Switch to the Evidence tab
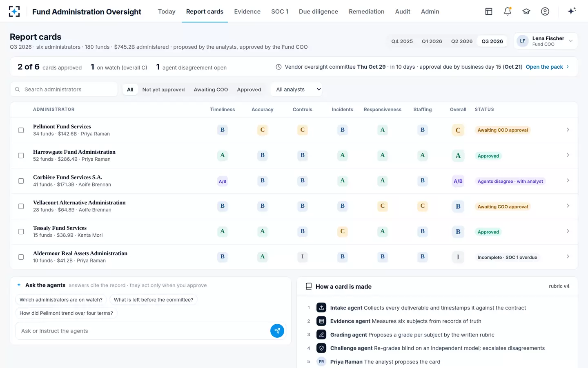Image resolution: width=588 pixels, height=368 pixels. click(x=247, y=11)
